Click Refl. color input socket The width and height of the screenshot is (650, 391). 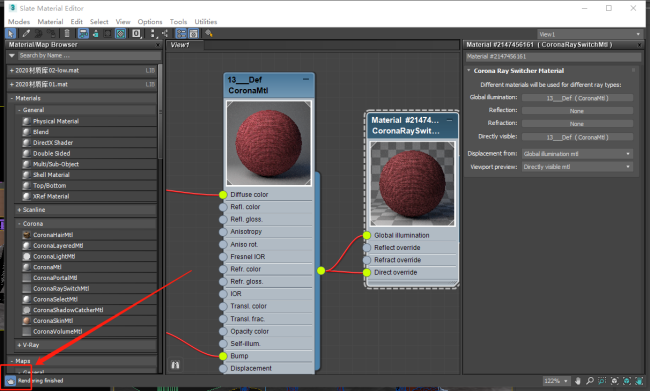[223, 207]
